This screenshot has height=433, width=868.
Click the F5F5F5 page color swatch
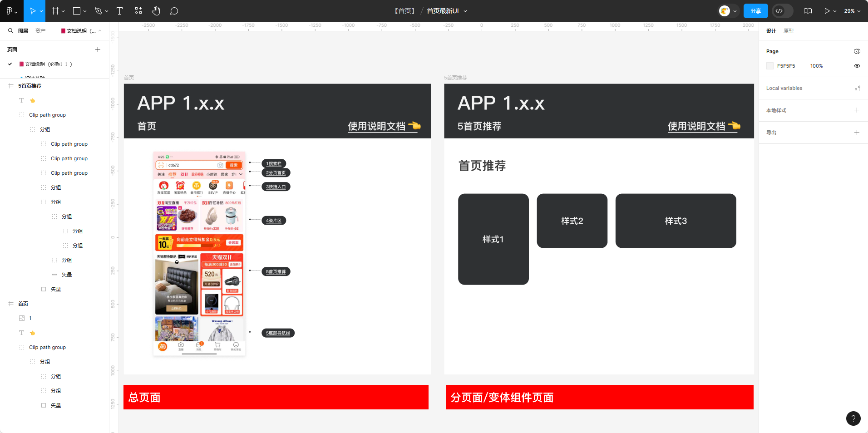[x=770, y=66]
